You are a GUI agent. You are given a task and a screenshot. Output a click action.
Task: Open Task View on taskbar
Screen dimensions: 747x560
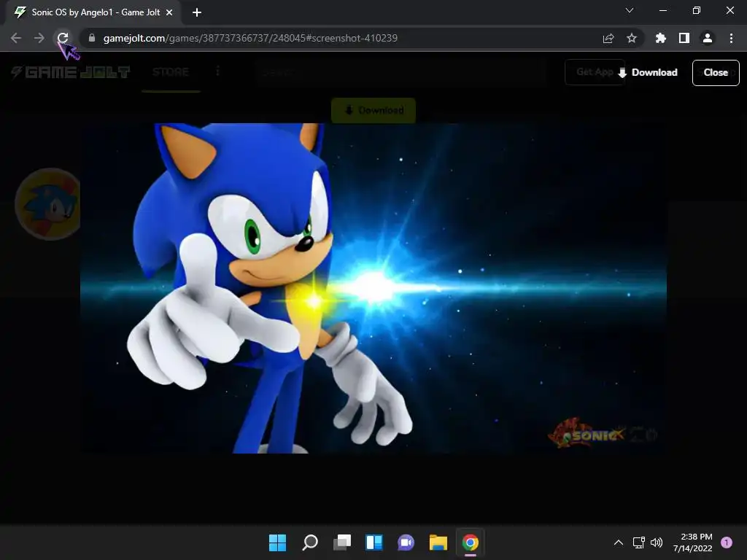pos(341,542)
